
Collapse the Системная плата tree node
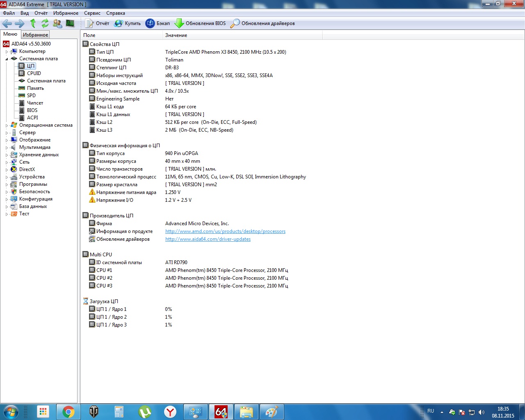click(x=7, y=59)
